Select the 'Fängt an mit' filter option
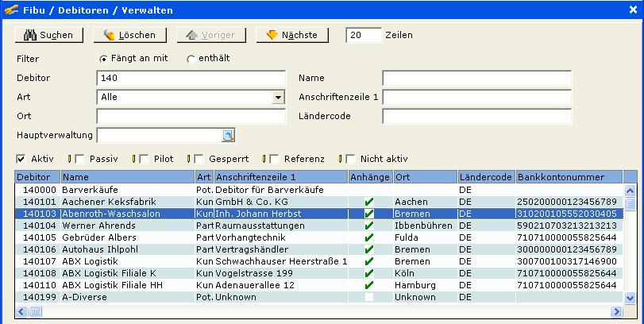The width and height of the screenshot is (644, 324). tap(103, 59)
